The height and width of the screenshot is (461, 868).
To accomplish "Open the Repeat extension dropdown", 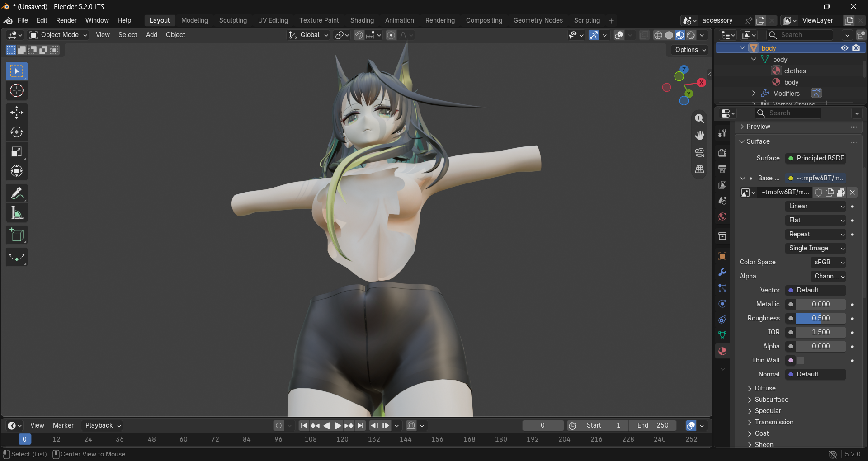I will click(816, 234).
